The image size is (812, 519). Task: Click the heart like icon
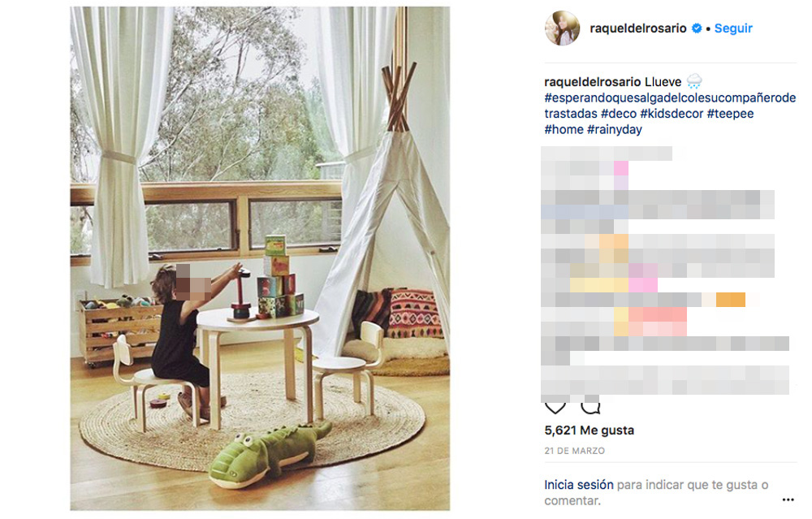click(x=555, y=408)
